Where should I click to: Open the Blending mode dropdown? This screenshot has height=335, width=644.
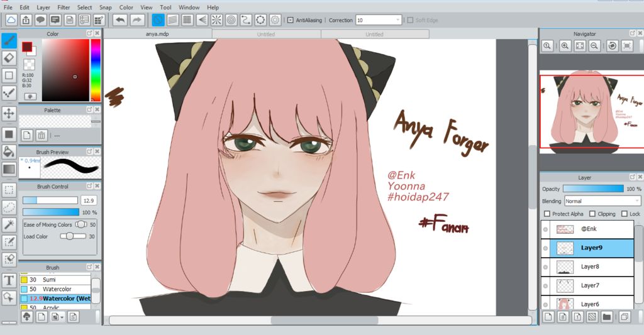(602, 201)
